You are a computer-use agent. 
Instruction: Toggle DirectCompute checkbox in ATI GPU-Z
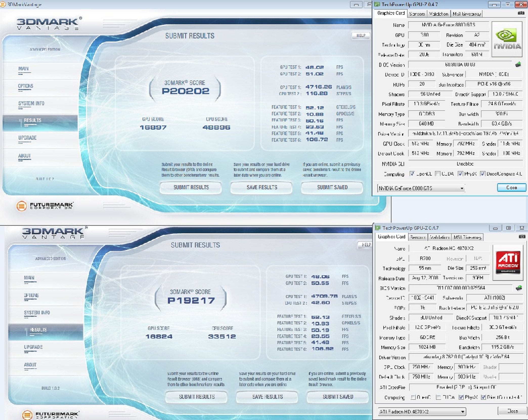pyautogui.click(x=483, y=397)
